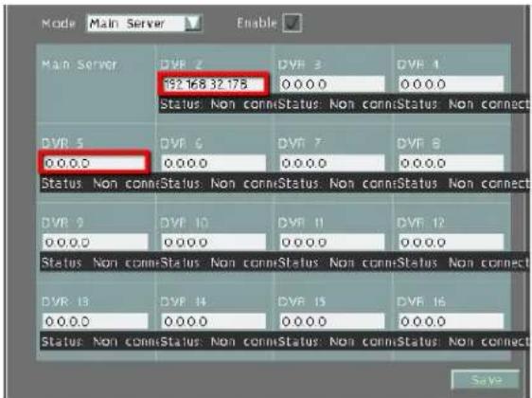Click the Mode label text

click(58, 24)
